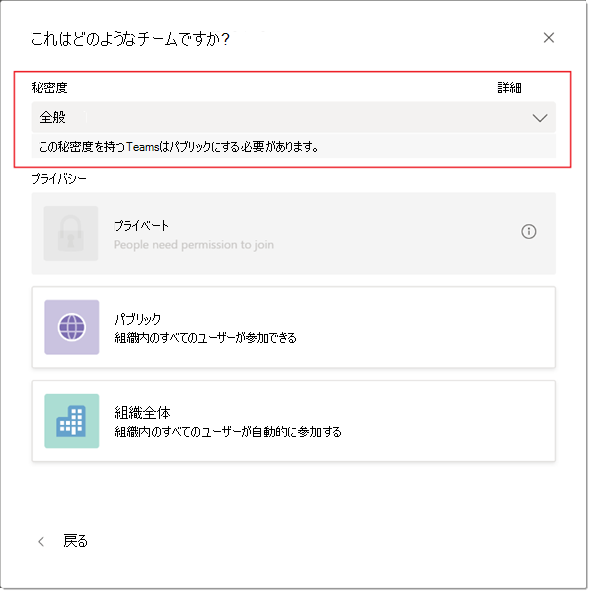Click the back chevron arrow beside 戻る
Image resolution: width=591 pixels, height=593 pixels.
pos(41,542)
